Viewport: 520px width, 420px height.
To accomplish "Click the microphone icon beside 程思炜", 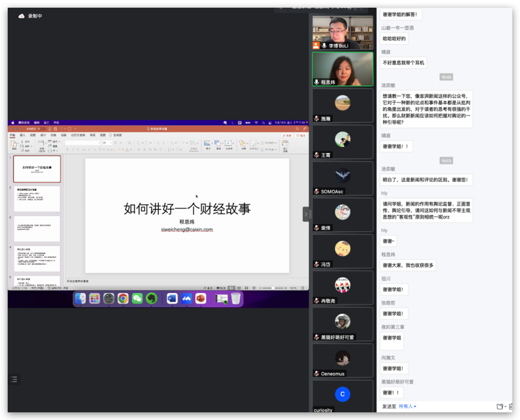I will (316, 82).
